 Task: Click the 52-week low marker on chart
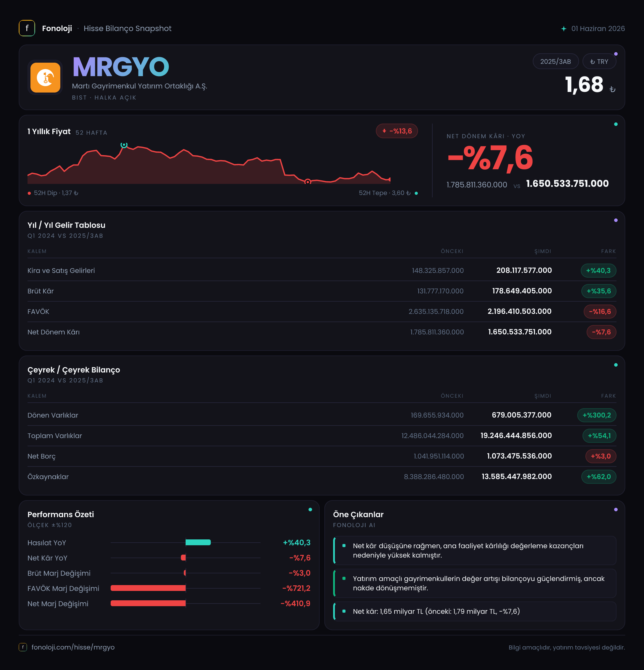[x=307, y=182]
